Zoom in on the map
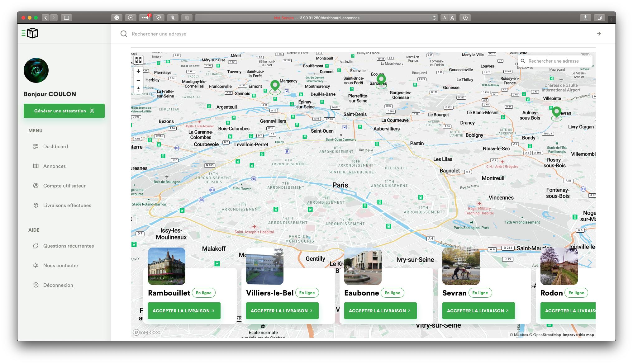633x364 pixels. [138, 71]
